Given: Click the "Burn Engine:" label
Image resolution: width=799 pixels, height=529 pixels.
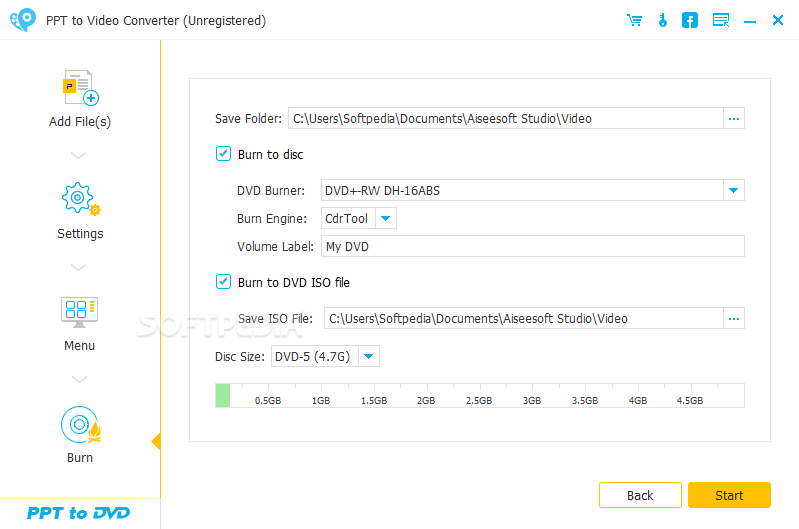Looking at the screenshot, I should click(x=272, y=219).
